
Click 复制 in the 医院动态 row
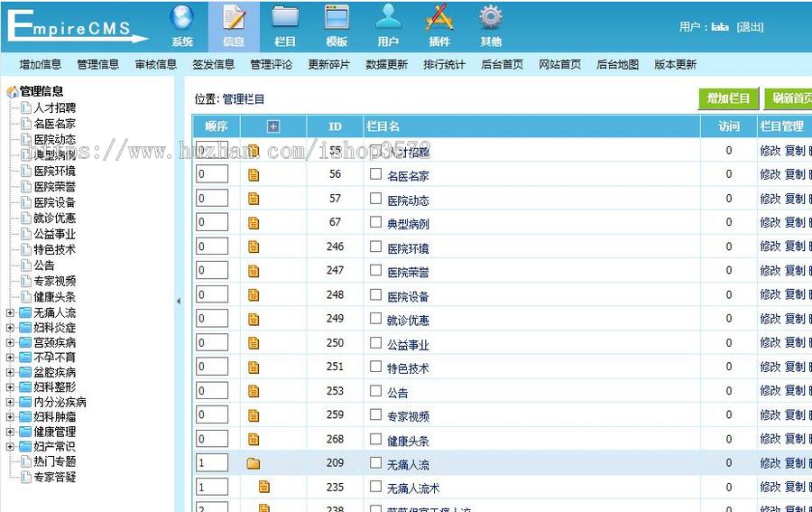pos(795,199)
